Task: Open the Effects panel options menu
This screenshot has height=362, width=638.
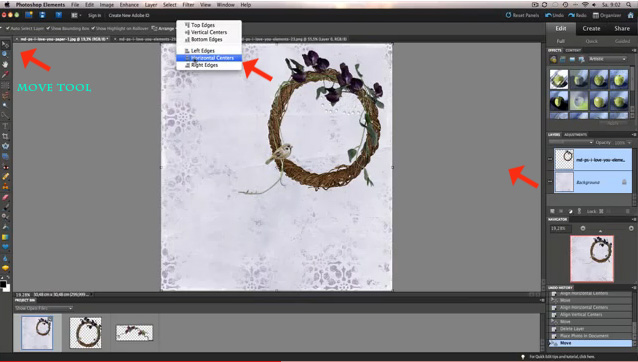Action: coord(634,50)
